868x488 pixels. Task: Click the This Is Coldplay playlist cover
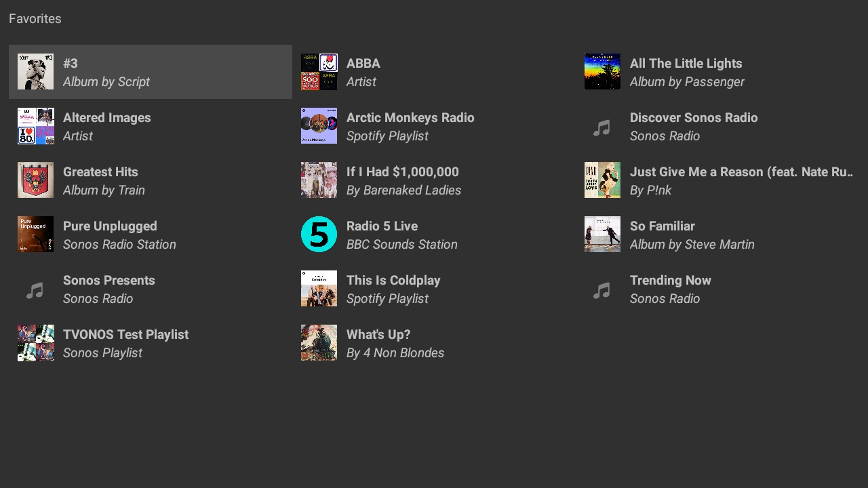319,289
